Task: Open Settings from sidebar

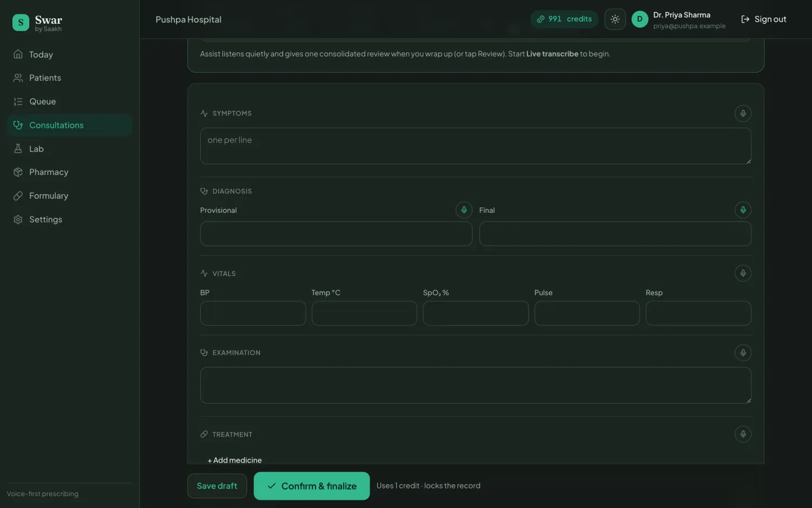Action: click(x=69, y=219)
